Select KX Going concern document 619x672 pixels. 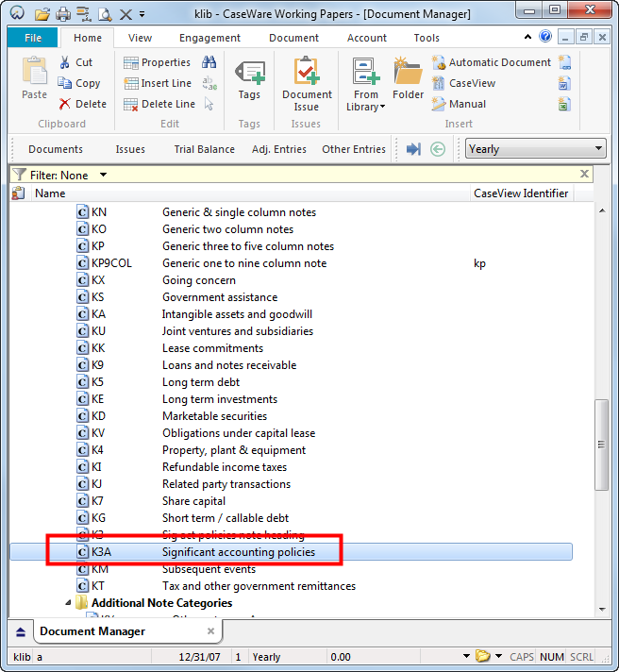coord(156,280)
